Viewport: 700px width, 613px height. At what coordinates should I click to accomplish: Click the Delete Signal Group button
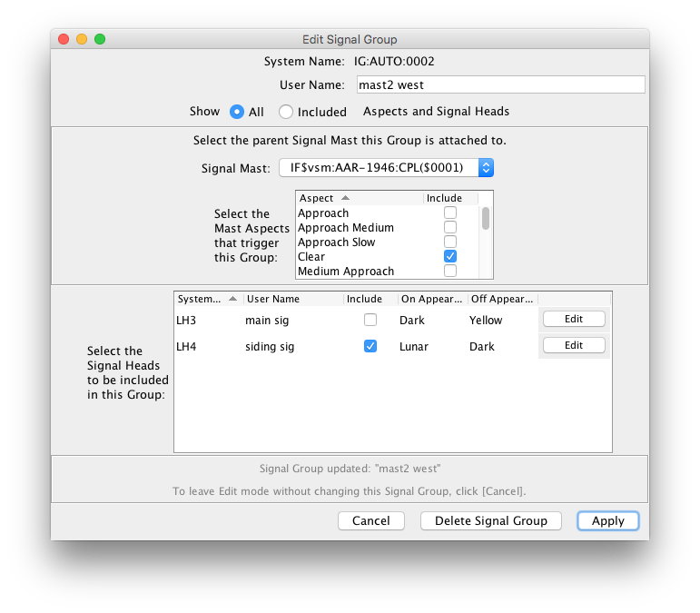click(491, 520)
